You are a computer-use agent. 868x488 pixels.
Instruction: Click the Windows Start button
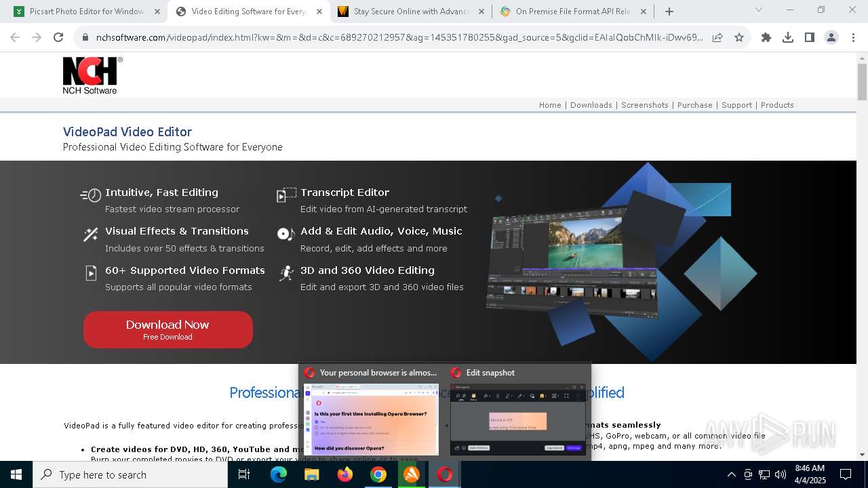click(x=16, y=474)
